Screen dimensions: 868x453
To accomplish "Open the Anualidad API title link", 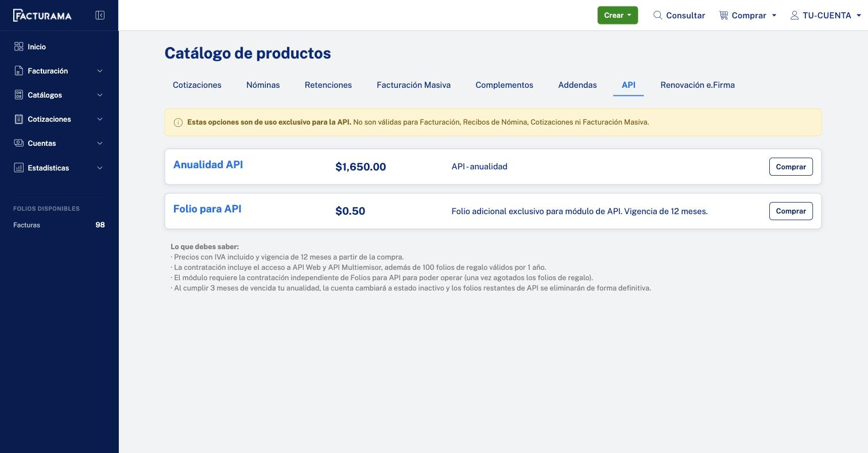I will click(x=208, y=165).
